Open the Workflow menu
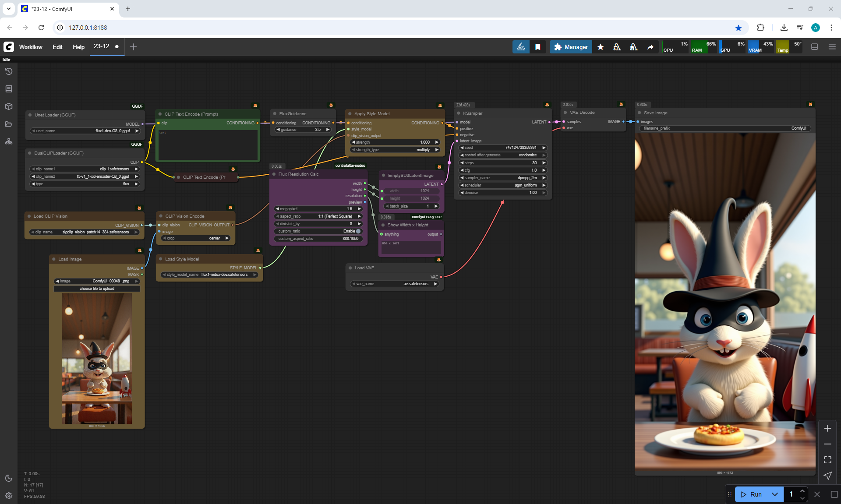Image resolution: width=841 pixels, height=504 pixels. [x=31, y=47]
